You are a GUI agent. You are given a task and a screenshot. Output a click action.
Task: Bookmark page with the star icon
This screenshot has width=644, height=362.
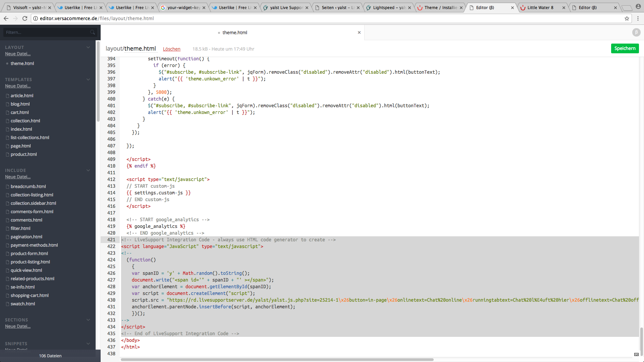tap(627, 18)
